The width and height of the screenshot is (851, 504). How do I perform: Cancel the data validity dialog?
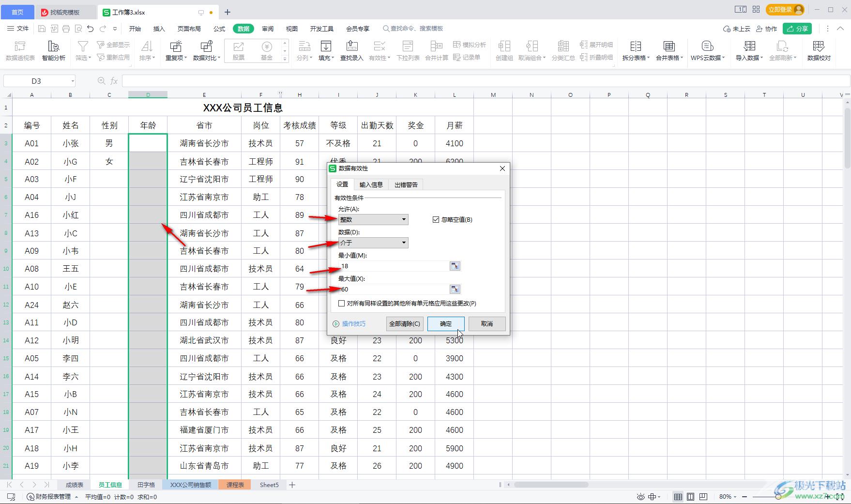pyautogui.click(x=487, y=324)
